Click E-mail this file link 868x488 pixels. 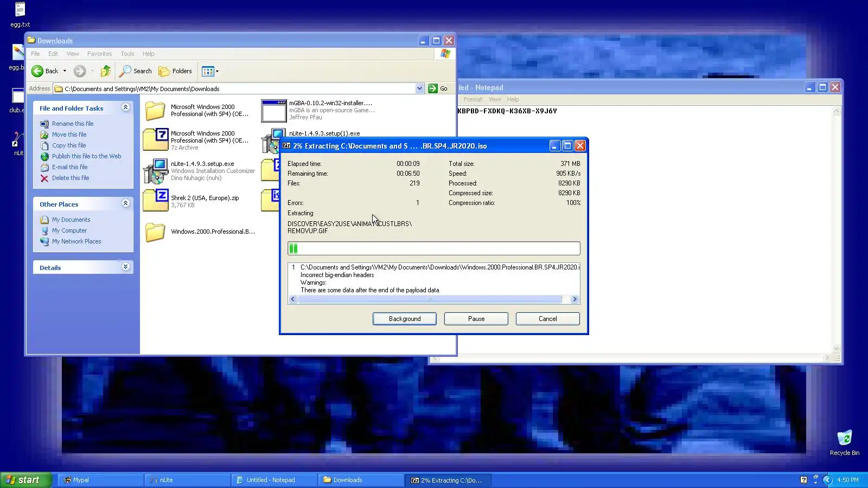coord(69,167)
